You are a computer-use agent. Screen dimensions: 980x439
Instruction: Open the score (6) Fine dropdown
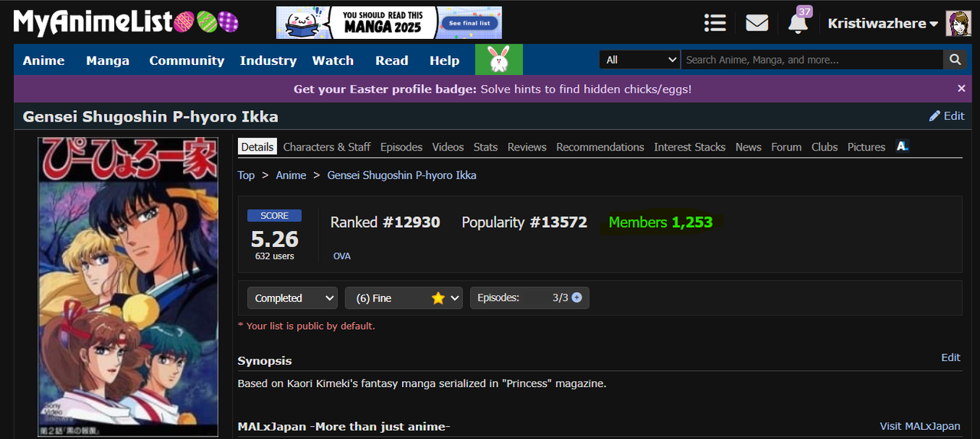click(x=403, y=298)
